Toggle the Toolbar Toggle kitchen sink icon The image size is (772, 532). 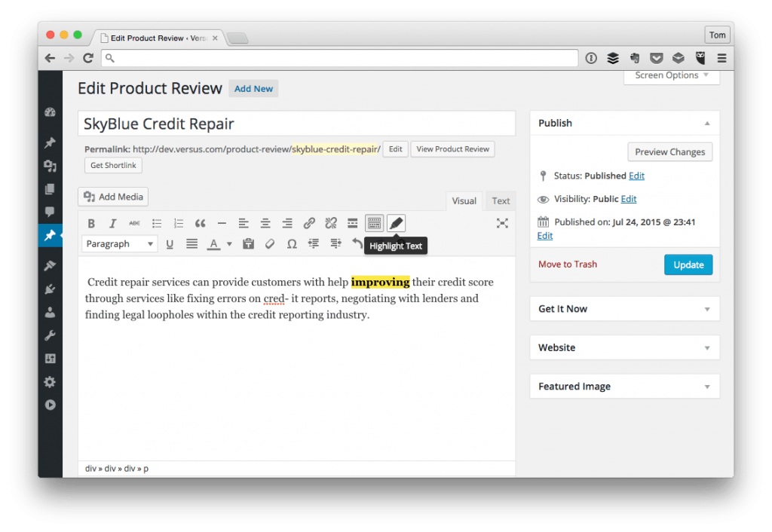point(375,222)
